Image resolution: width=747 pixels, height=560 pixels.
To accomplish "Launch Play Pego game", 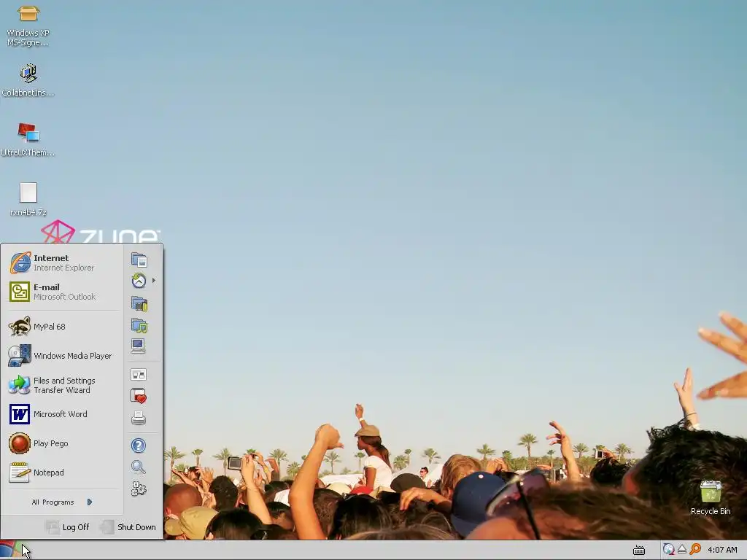I will pyautogui.click(x=62, y=443).
